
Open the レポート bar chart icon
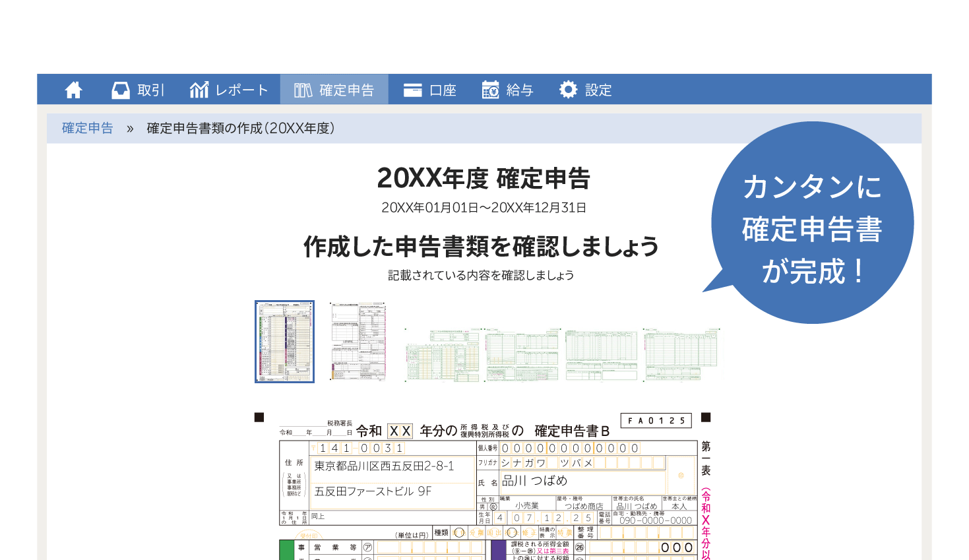point(199,90)
